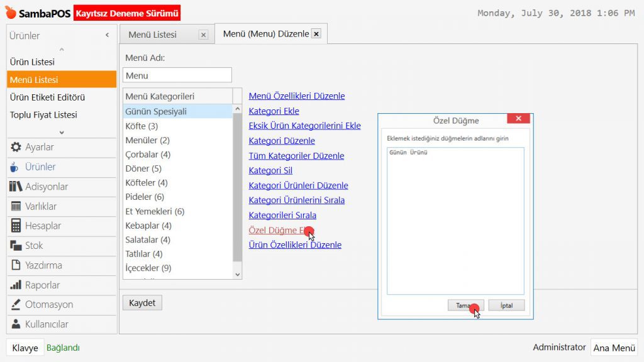Open Ürünler via the coffee cup icon
This screenshot has height=362, width=644.
(x=16, y=167)
